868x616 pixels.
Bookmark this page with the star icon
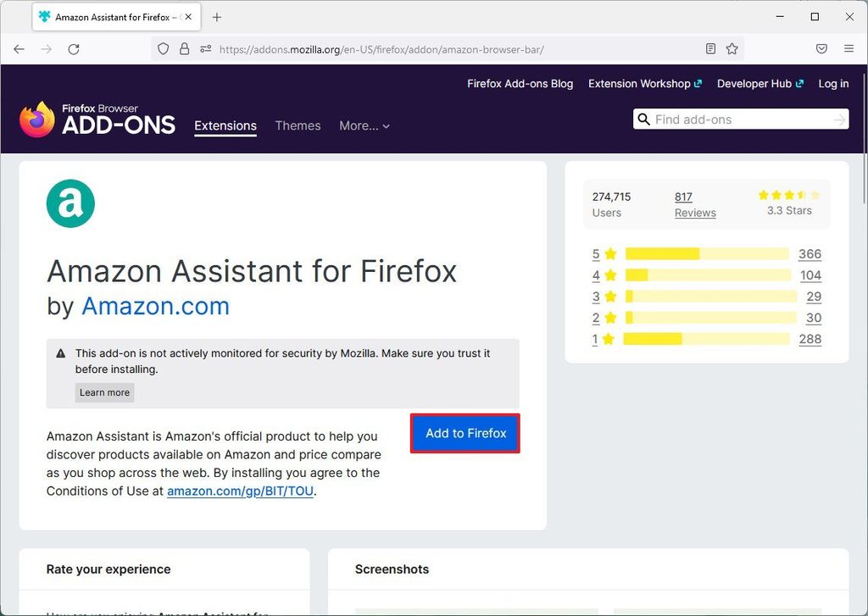pos(732,49)
